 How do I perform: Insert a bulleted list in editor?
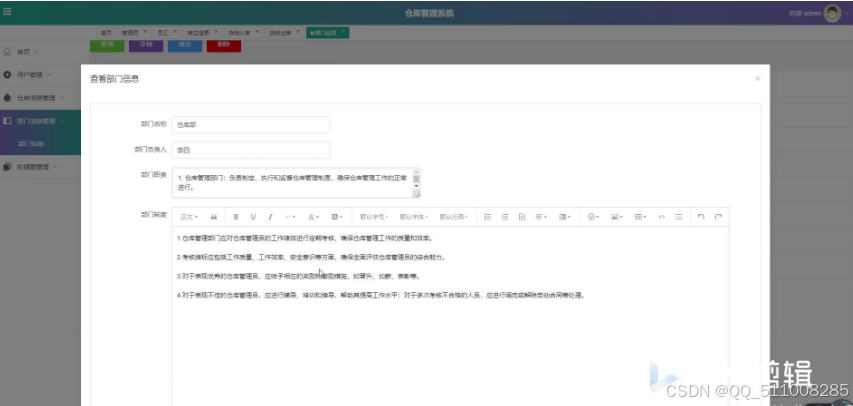pyautogui.click(x=487, y=217)
